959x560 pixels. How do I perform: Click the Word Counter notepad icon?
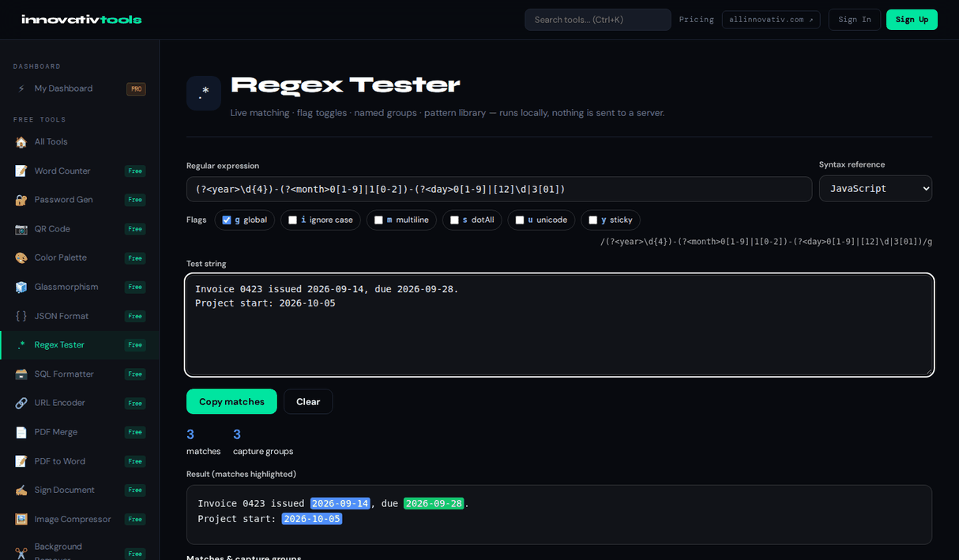click(21, 171)
